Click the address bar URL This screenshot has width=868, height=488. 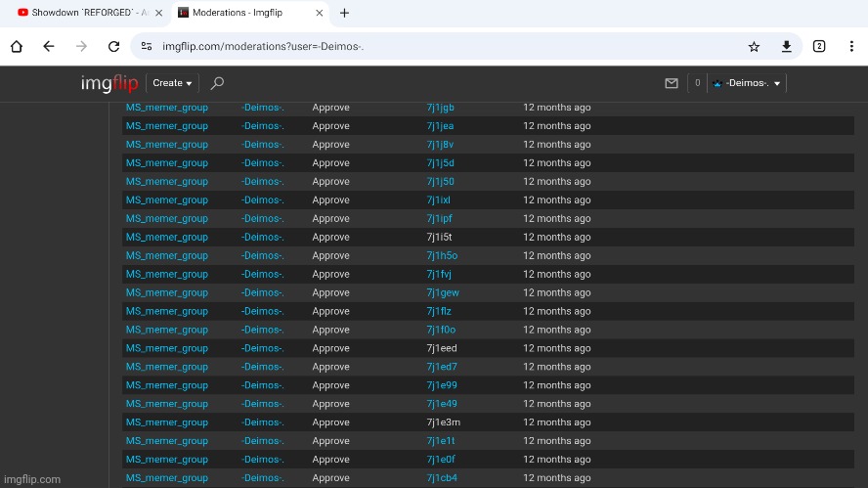click(x=263, y=47)
